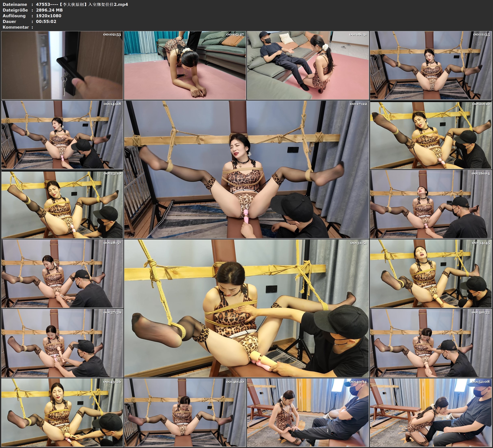Open the thumbnail timestamped 00:20:16

431,135
